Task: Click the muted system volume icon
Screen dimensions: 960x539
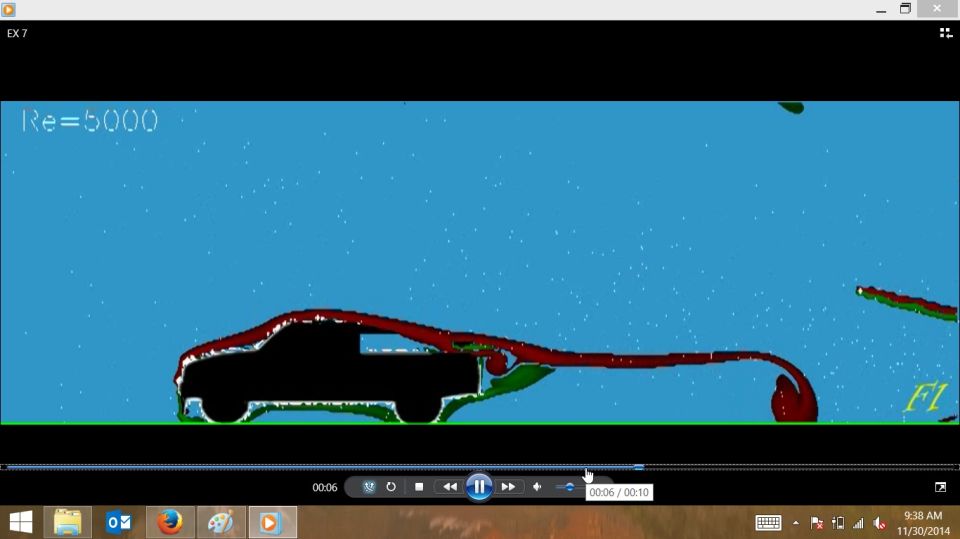Action: click(x=879, y=523)
